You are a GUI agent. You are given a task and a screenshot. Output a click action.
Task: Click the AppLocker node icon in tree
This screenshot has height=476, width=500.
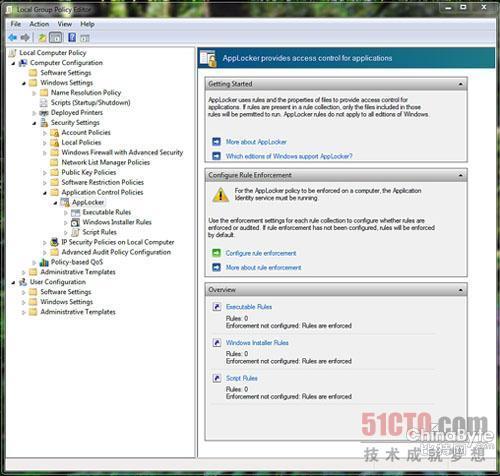(x=65, y=202)
